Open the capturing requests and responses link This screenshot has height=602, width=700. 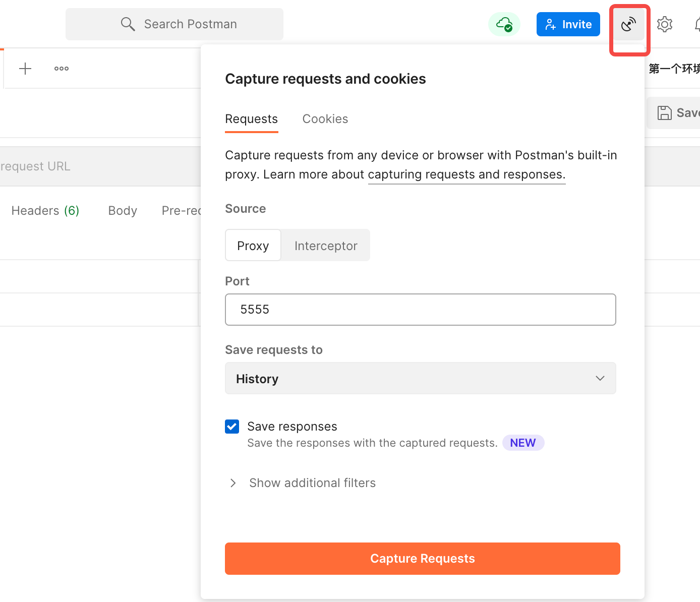click(466, 174)
